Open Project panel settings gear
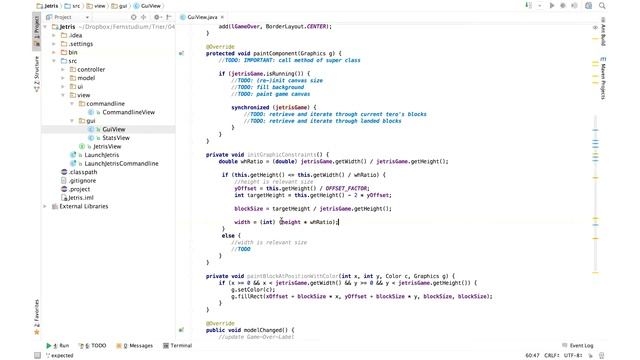This screenshot has height=360, width=640. click(157, 17)
